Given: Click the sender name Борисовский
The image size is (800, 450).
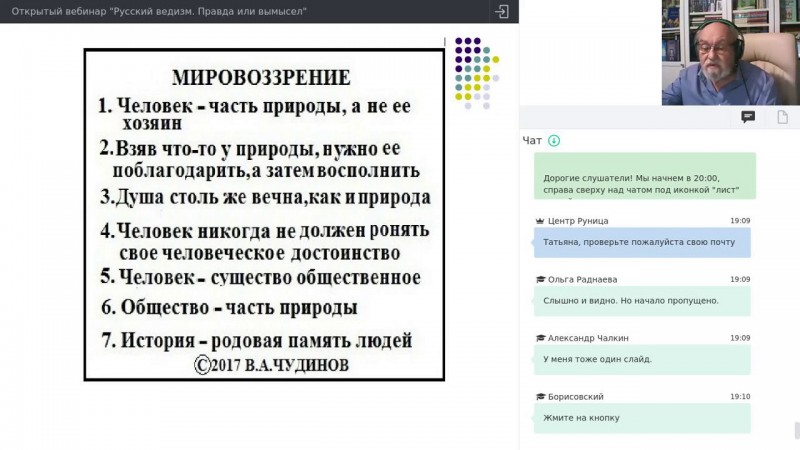Looking at the screenshot, I should [576, 396].
